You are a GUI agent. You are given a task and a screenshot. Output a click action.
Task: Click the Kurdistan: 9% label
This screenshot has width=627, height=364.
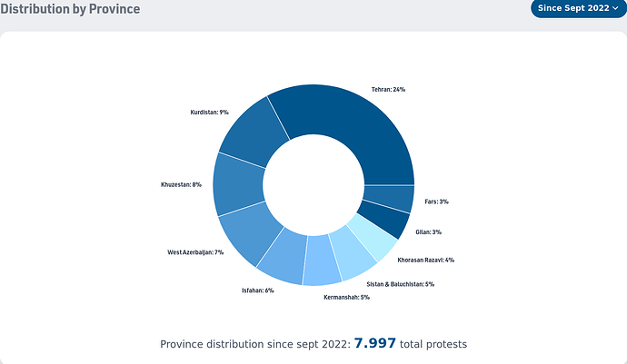[209, 112]
